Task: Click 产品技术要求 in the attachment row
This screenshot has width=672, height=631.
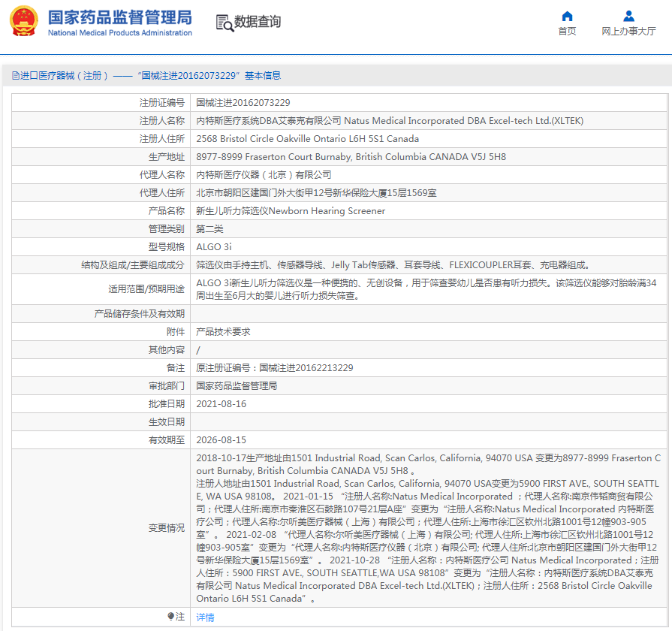Action: pos(223,332)
